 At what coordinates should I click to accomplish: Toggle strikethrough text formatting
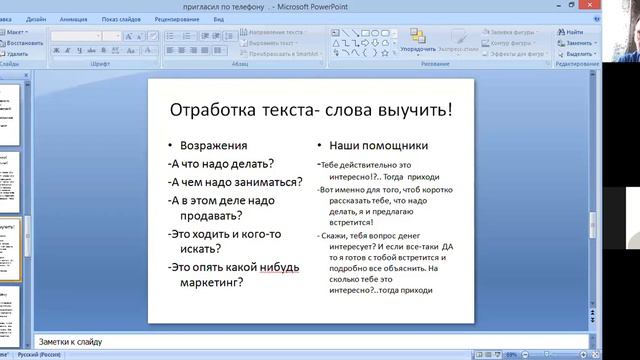click(x=91, y=51)
